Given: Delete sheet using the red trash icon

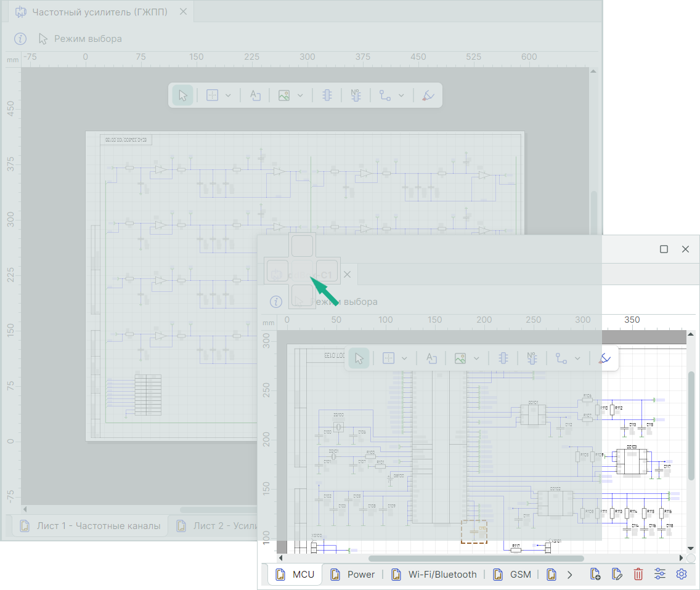Looking at the screenshot, I should click(x=638, y=575).
